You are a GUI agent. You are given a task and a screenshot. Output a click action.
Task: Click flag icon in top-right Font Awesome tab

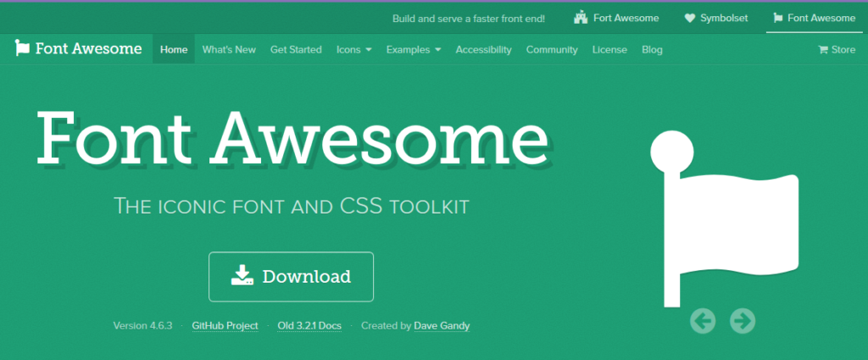tap(778, 19)
